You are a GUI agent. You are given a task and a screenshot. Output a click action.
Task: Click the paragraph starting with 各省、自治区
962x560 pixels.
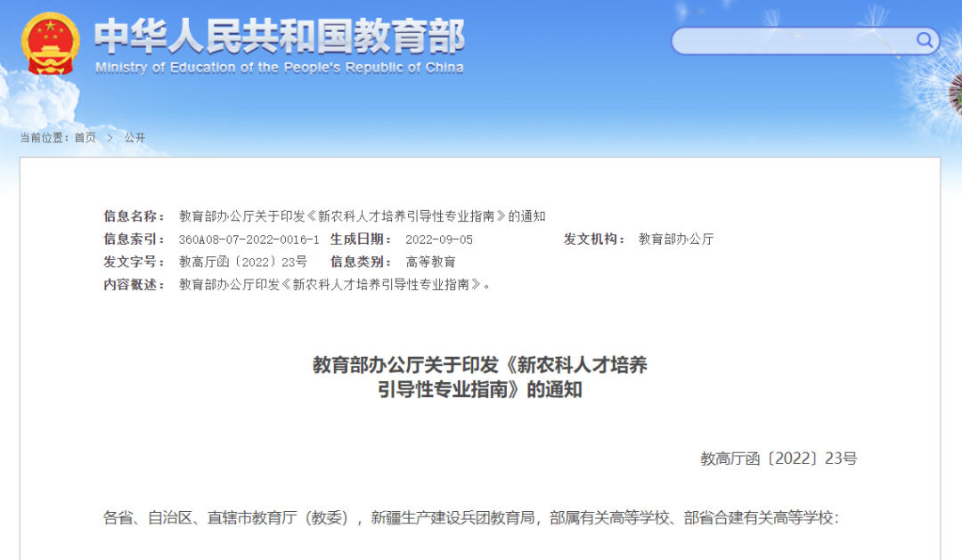(471, 517)
